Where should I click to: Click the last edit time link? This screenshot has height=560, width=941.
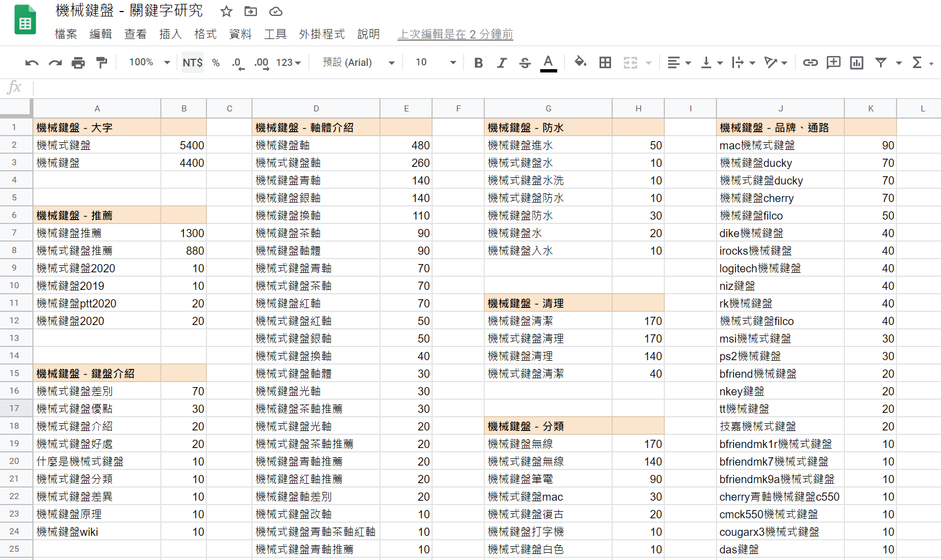(455, 34)
